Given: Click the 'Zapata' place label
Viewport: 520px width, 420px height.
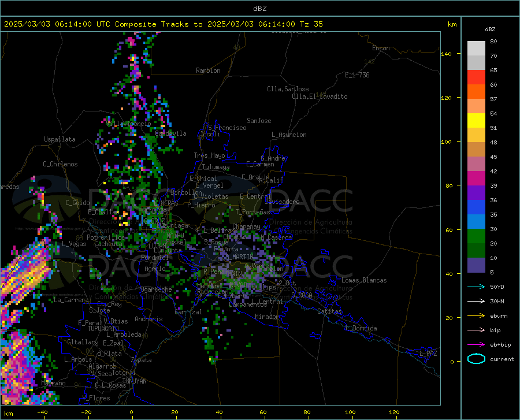Looking at the screenshot, I should click(x=142, y=360).
